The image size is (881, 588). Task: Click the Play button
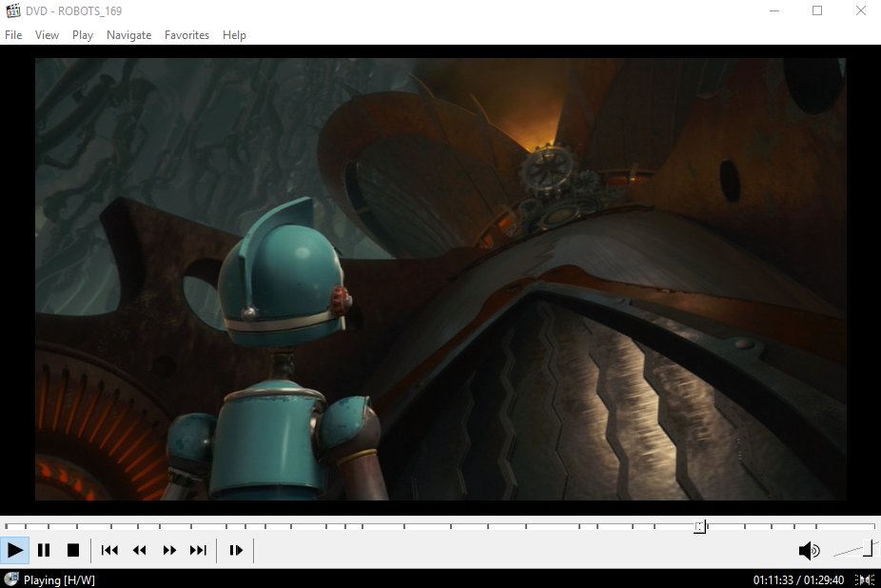(15, 550)
